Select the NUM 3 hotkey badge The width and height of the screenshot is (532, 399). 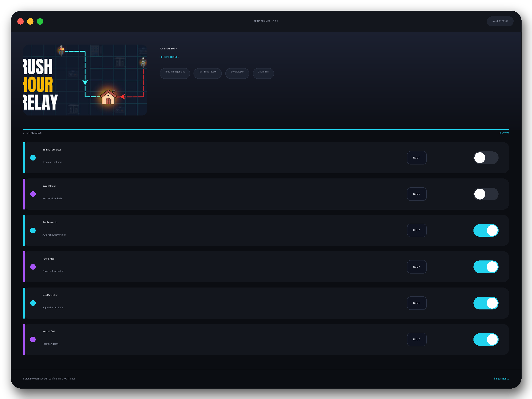coord(417,230)
